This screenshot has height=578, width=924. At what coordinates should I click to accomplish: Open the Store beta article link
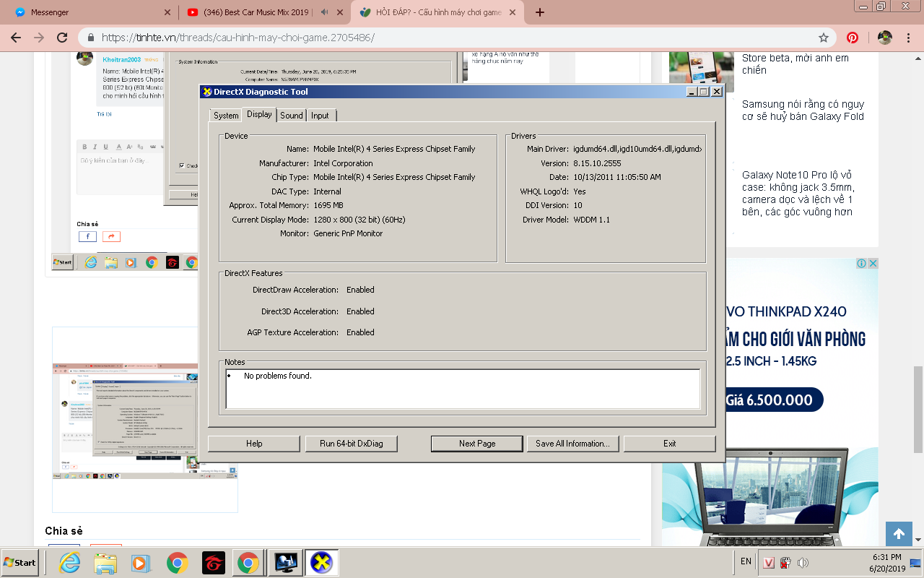click(x=796, y=64)
